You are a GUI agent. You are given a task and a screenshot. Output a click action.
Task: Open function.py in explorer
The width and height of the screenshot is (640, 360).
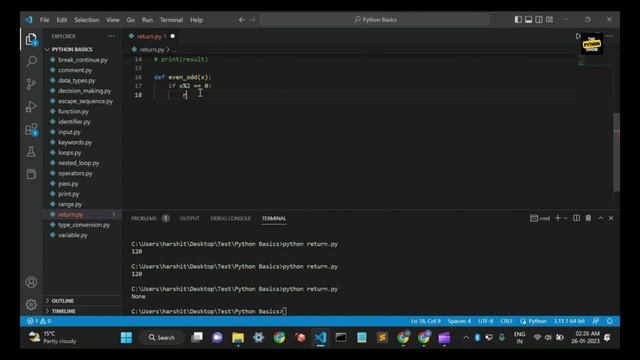pyautogui.click(x=73, y=111)
